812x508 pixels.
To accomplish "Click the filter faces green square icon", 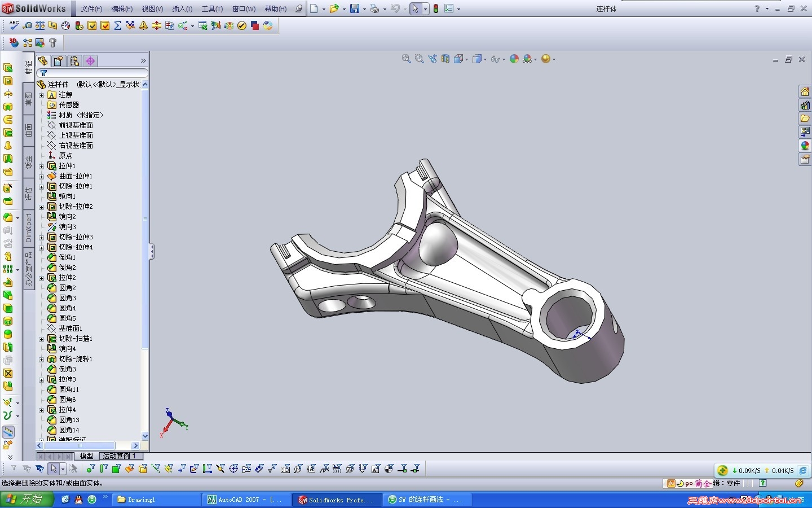I will point(117,468).
